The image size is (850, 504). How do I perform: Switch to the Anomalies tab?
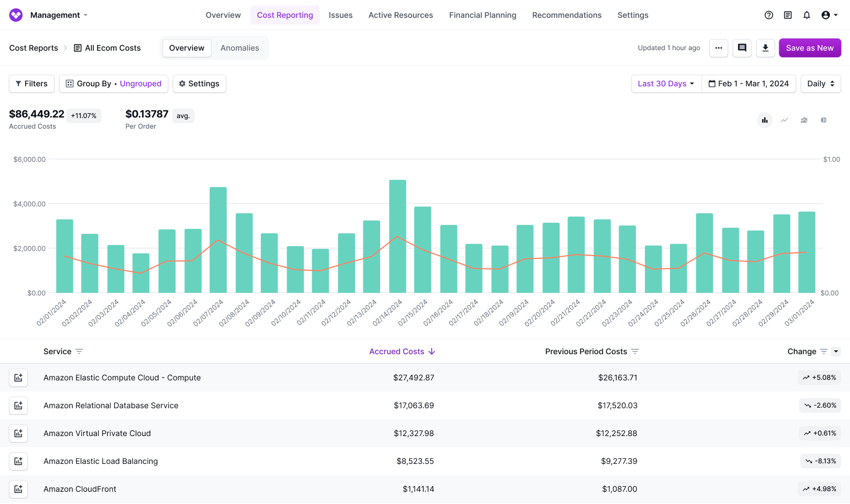(240, 48)
